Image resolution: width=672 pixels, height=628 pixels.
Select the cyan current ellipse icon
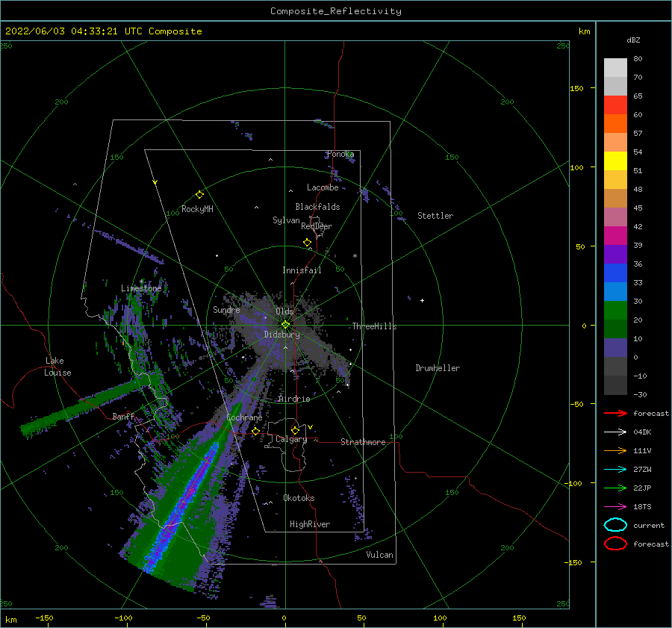click(615, 525)
